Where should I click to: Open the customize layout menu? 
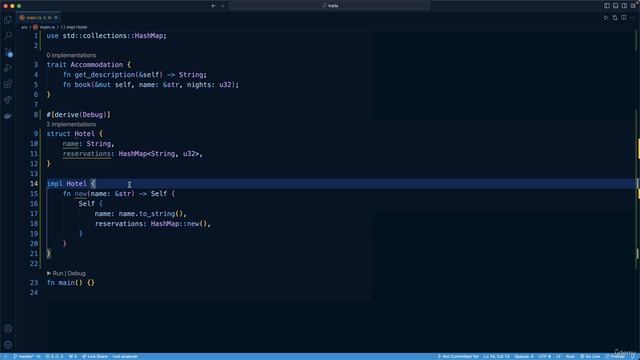633,6
